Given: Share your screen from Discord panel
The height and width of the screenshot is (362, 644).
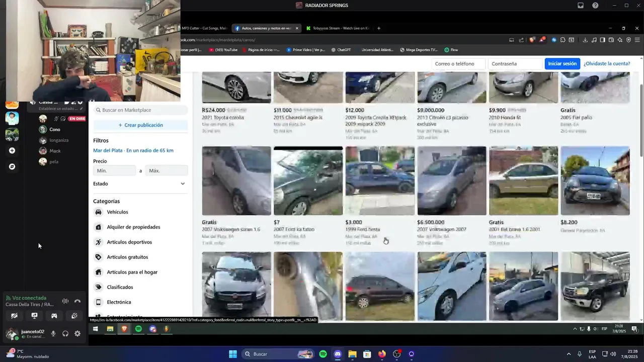Looking at the screenshot, I should (x=34, y=316).
